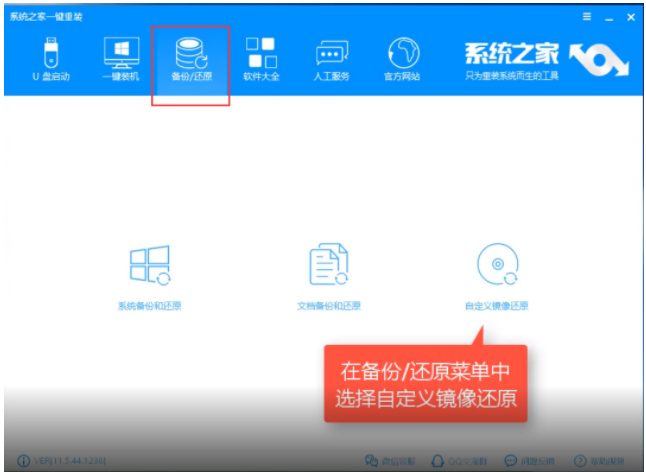The width and height of the screenshot is (646, 472).
Task: Open the 帮助视频 help video link
Action: point(599,460)
